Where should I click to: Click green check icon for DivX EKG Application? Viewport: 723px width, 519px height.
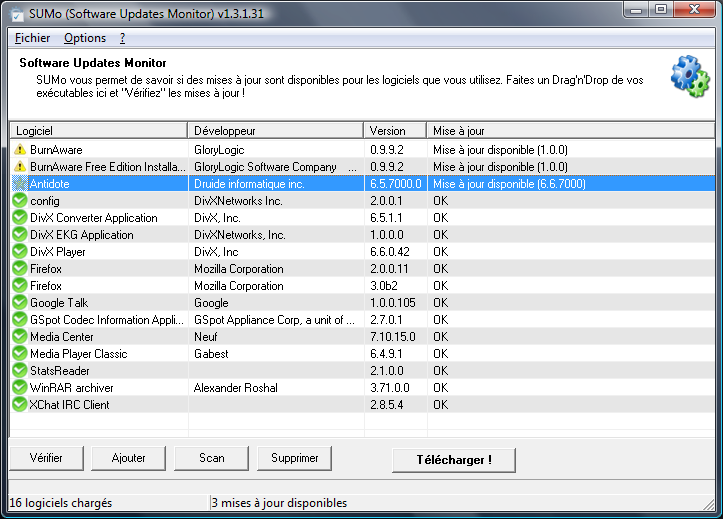[20, 235]
